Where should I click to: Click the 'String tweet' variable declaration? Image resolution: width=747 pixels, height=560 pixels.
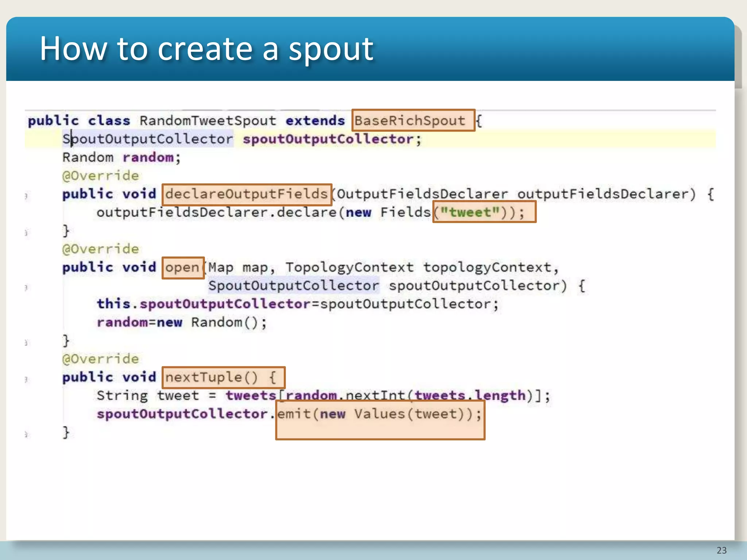(x=148, y=396)
